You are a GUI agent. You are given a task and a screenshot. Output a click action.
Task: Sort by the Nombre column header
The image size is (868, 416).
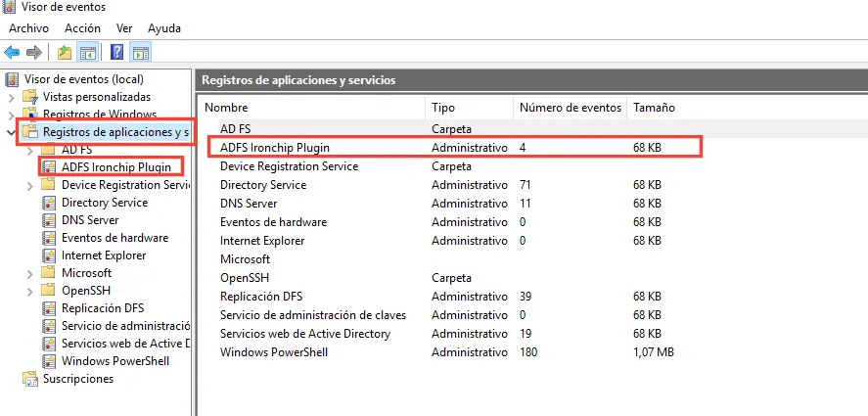tap(313, 108)
